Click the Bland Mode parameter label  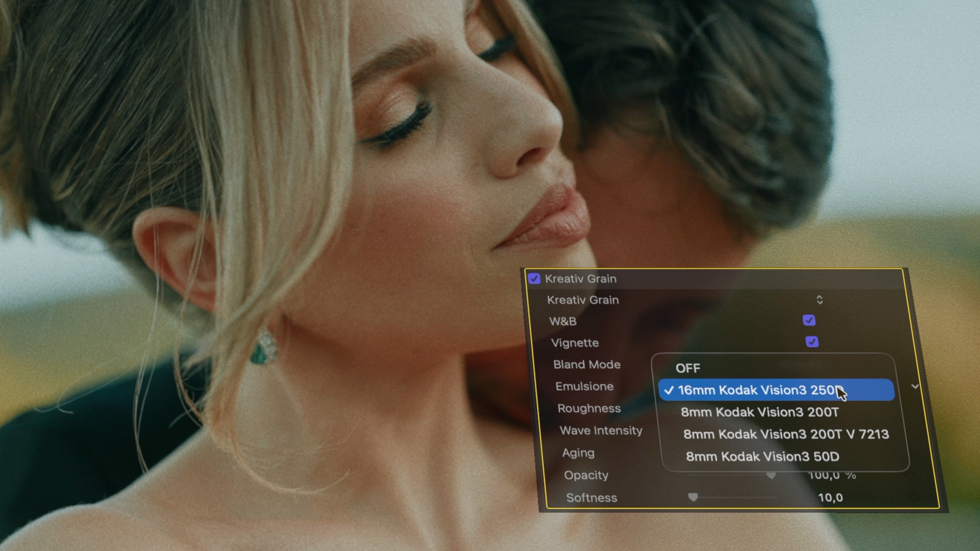point(587,364)
